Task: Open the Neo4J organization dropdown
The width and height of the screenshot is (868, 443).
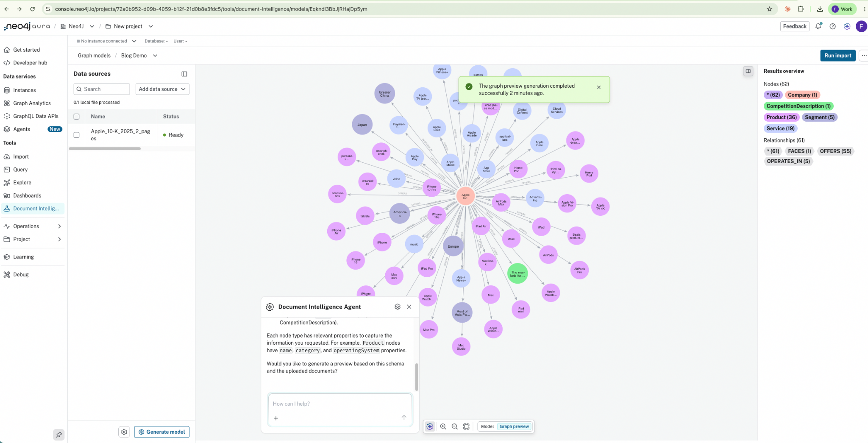Action: (92, 26)
